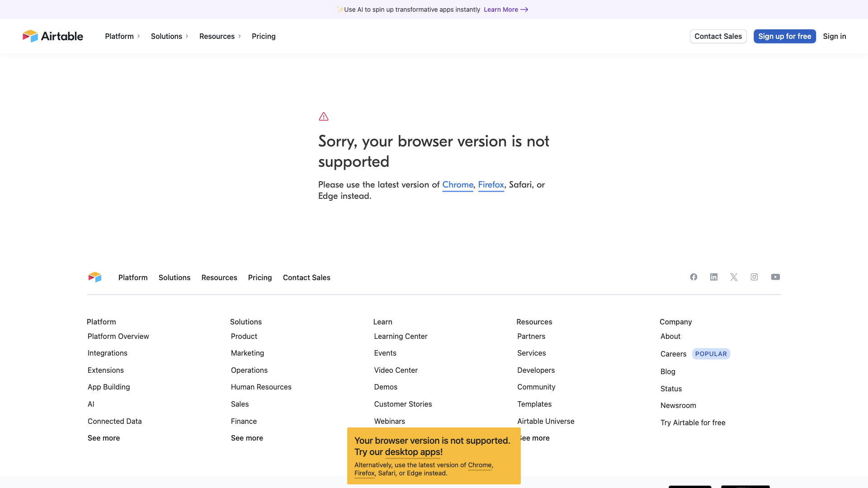Open Human Resources footer link
This screenshot has height=488, width=868.
click(x=261, y=387)
